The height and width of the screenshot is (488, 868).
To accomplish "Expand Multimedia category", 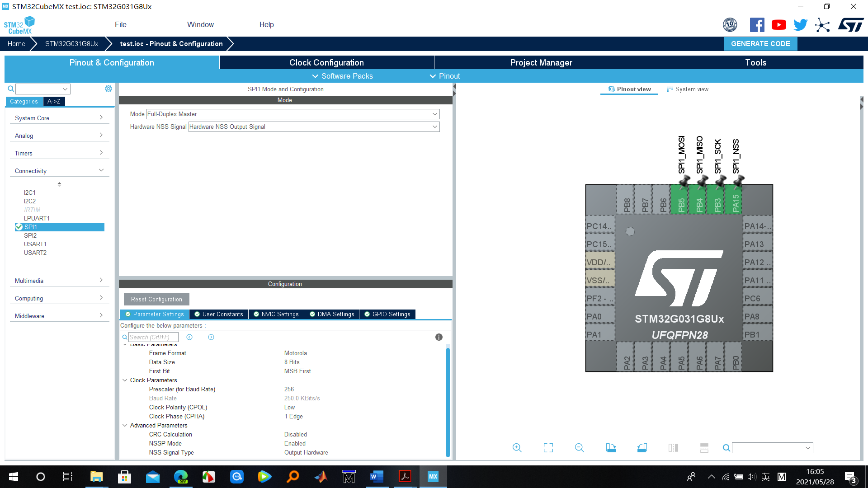I will point(59,281).
